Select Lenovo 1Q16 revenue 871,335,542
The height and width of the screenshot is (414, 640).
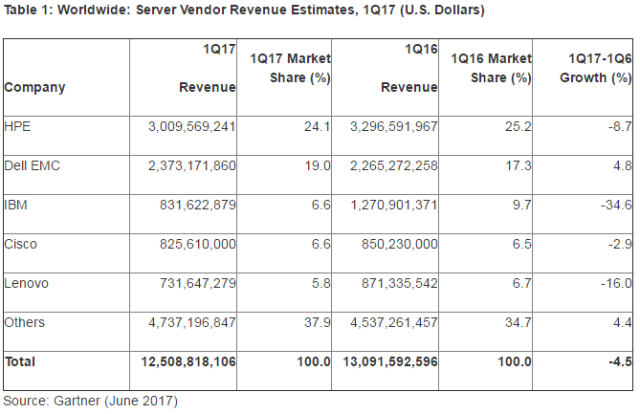[x=399, y=283]
